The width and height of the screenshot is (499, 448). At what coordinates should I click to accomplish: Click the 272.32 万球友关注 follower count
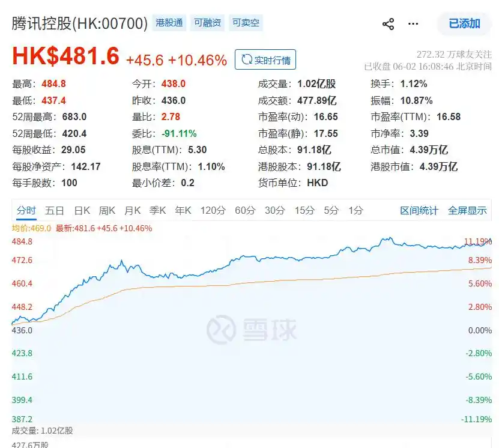(454, 55)
